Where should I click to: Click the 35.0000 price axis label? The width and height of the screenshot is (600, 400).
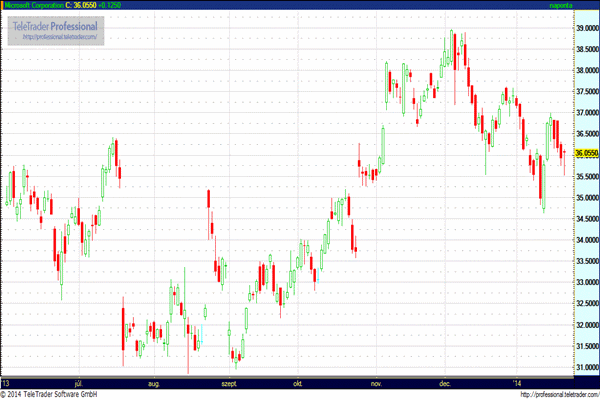point(587,198)
